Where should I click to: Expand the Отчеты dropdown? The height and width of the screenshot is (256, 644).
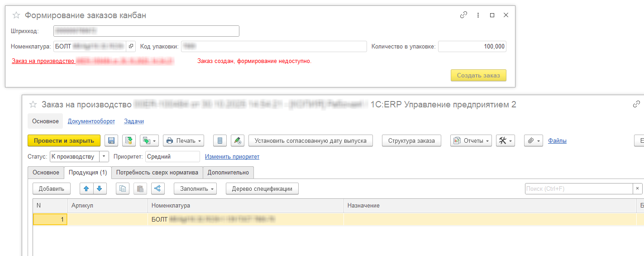(x=471, y=140)
